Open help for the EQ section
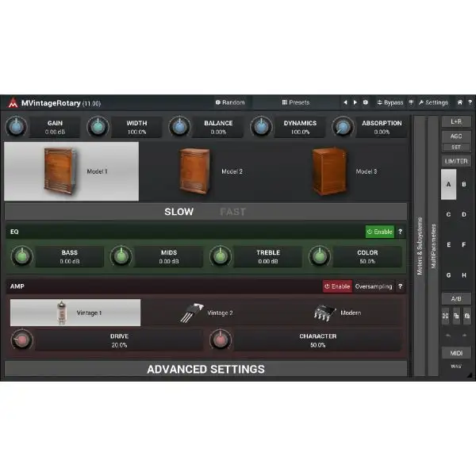 click(400, 232)
